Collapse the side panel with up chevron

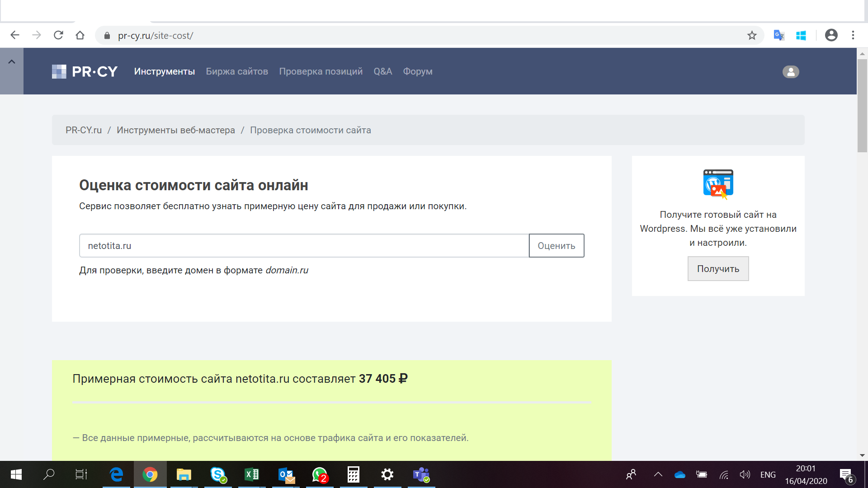pyautogui.click(x=12, y=62)
